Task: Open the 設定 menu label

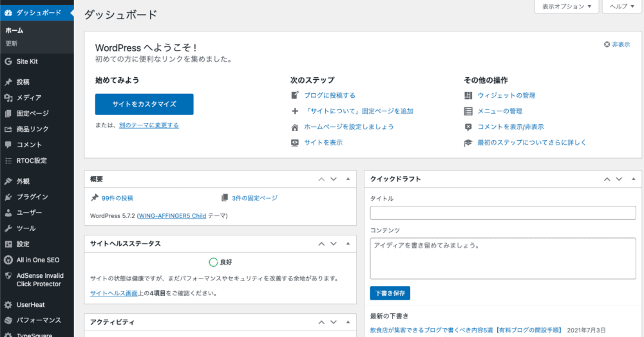Action: [x=23, y=244]
